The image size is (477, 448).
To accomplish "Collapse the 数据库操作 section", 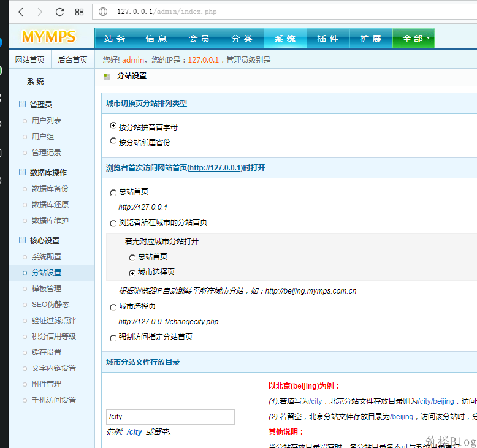I will (22, 172).
